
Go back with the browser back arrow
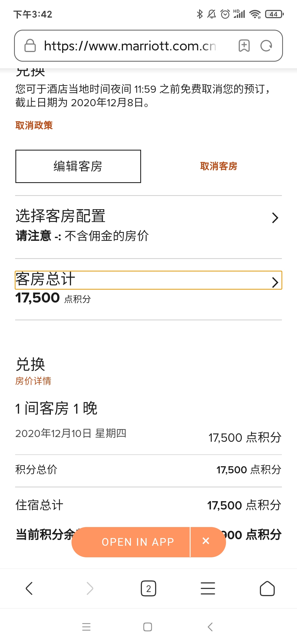29,588
